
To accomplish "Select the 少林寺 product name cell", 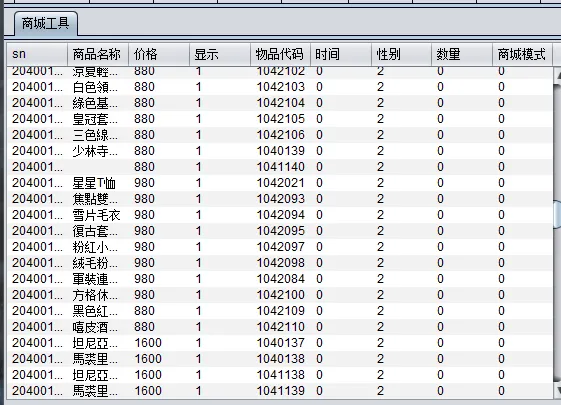I will pyautogui.click(x=98, y=151).
